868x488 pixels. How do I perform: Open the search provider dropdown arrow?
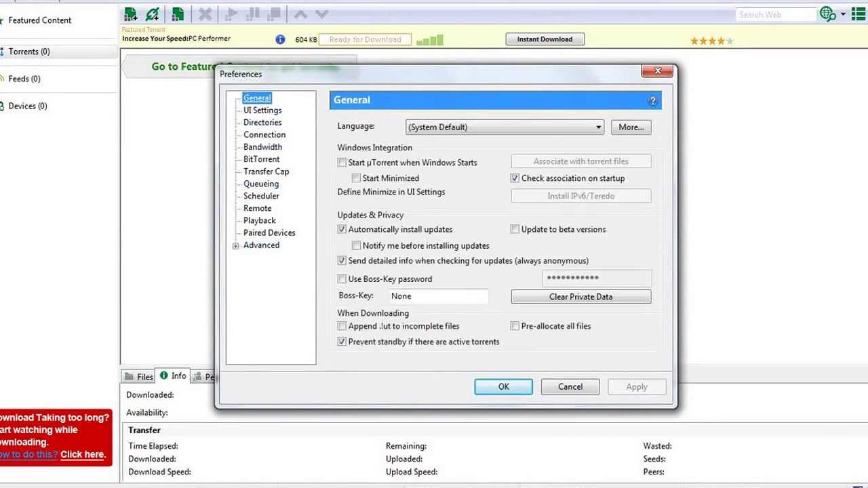click(x=843, y=14)
